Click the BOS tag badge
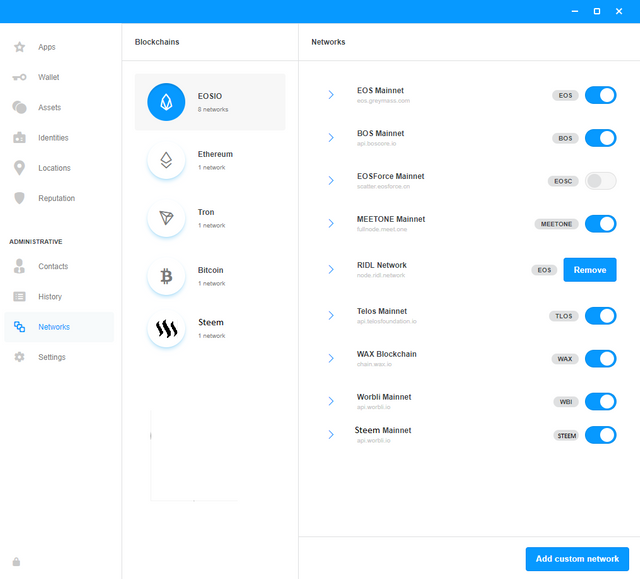 point(565,138)
